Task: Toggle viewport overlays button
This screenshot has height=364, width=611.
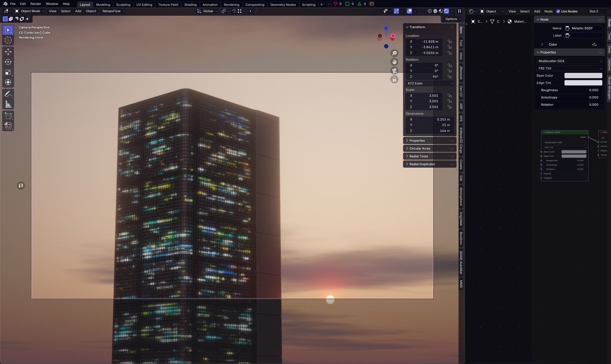Action: click(x=410, y=11)
